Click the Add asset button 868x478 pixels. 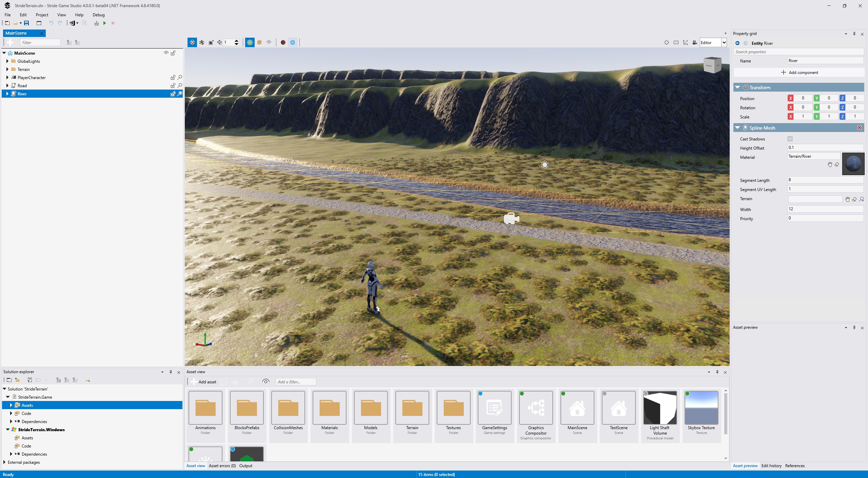[203, 382]
